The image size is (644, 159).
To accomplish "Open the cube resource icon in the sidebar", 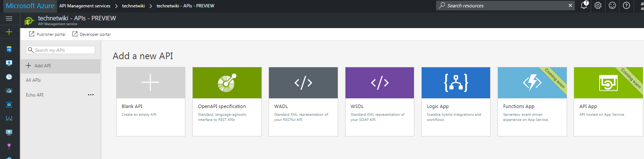I will (9, 91).
